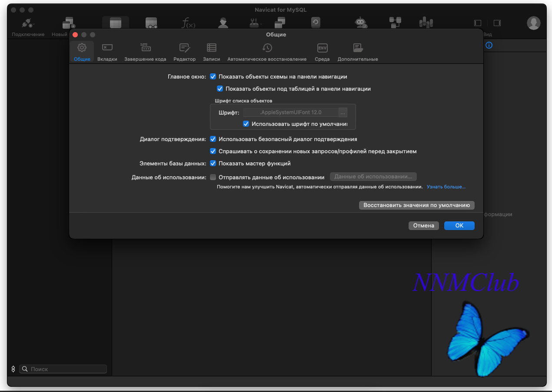Click the Поиск search field
The width and height of the screenshot is (552, 392).
pos(63,369)
